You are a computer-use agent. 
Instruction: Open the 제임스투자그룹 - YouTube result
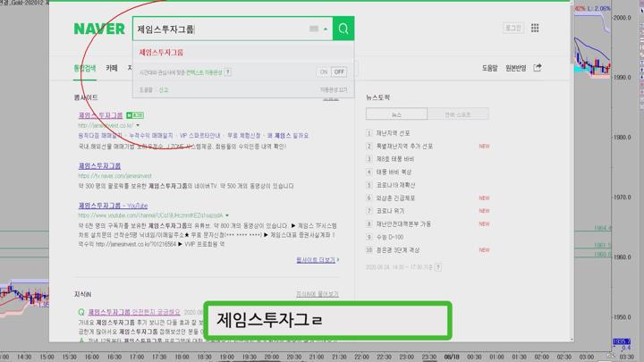(113, 206)
